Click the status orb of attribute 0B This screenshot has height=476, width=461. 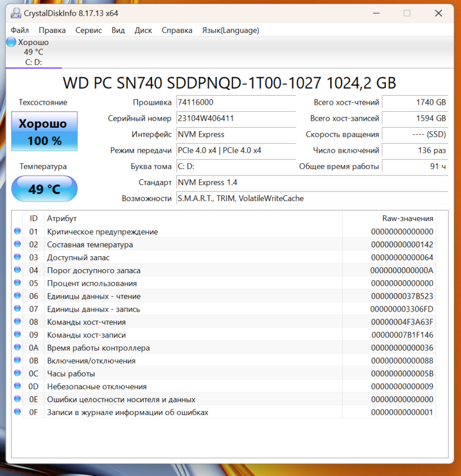coord(17,360)
